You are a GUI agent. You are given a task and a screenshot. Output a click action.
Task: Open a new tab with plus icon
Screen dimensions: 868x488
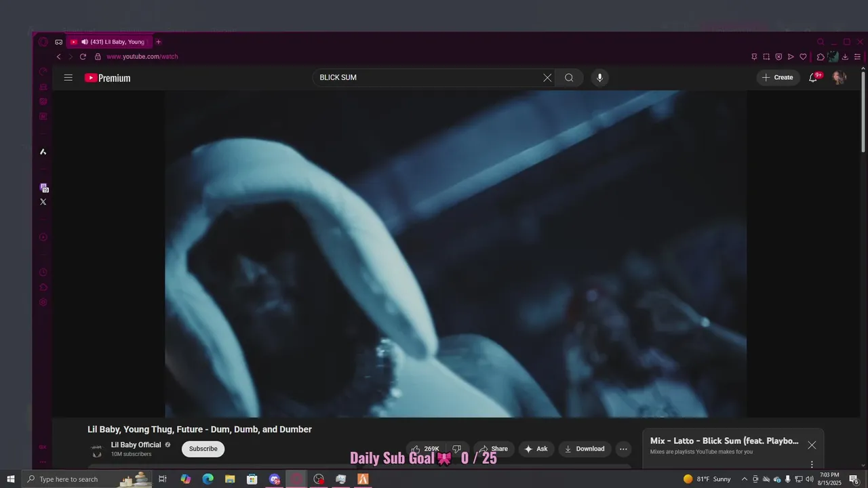[159, 42]
